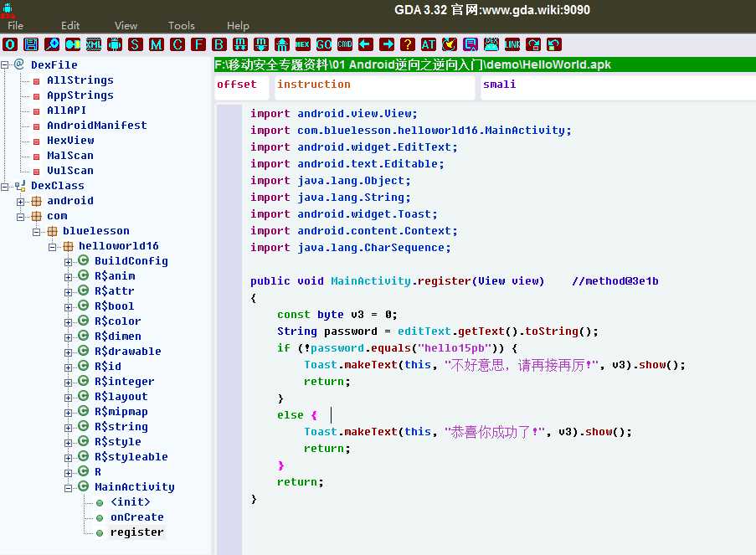
Task: Click the back arrow toolbar icon
Action: pos(366,45)
